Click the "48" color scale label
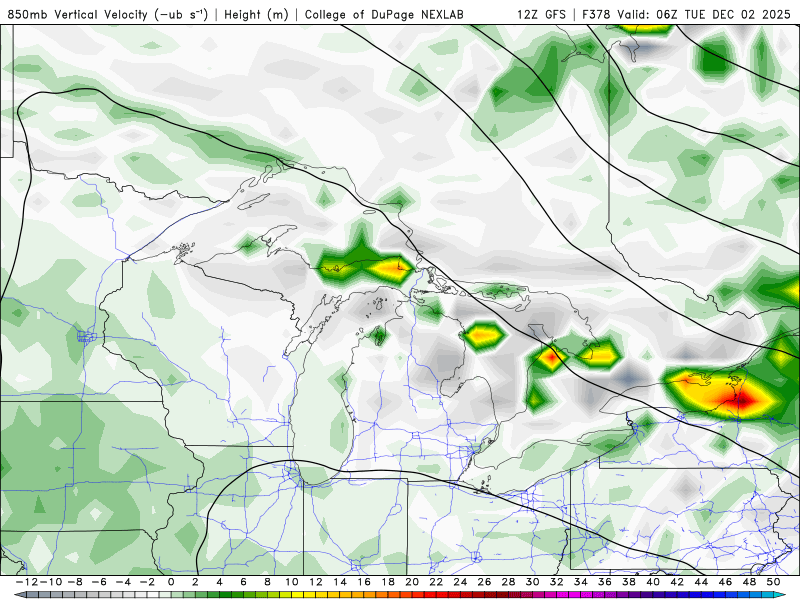This screenshot has height=600, width=800. [x=749, y=582]
